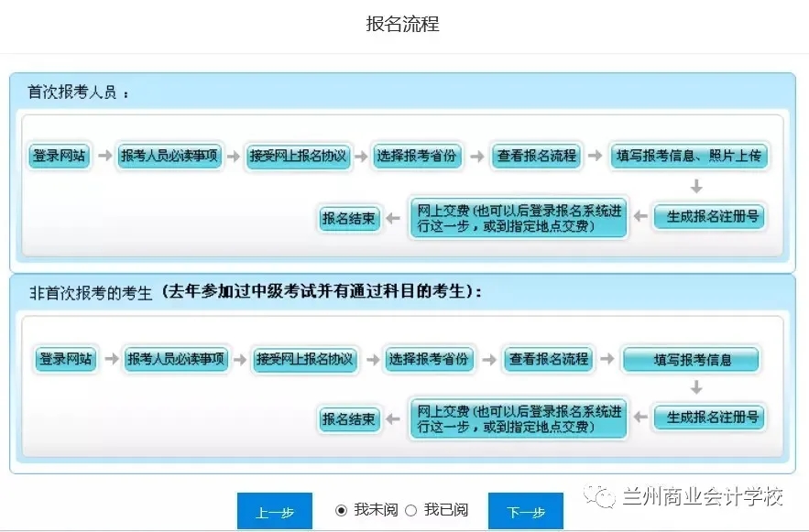Click 选择报考省份 in the first-time applicant flow
This screenshot has height=532, width=809.
click(x=416, y=156)
